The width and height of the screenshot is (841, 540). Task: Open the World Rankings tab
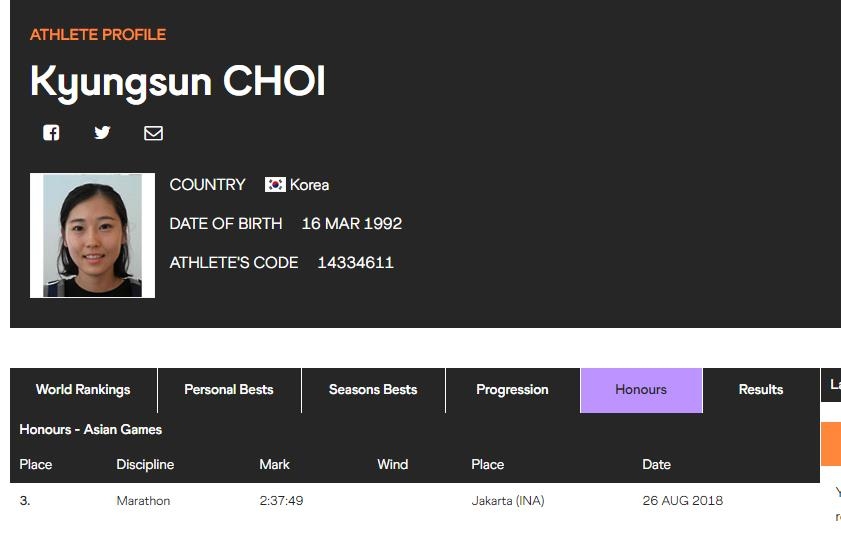(83, 390)
